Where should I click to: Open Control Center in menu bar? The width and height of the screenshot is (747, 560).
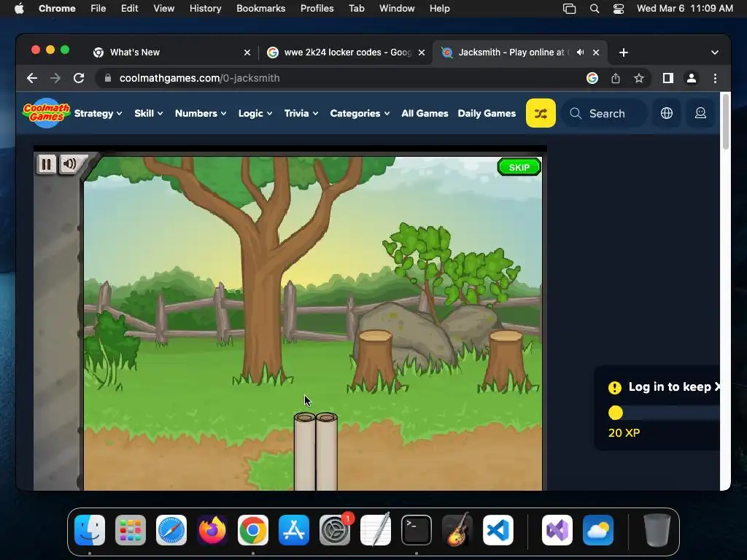tap(619, 9)
